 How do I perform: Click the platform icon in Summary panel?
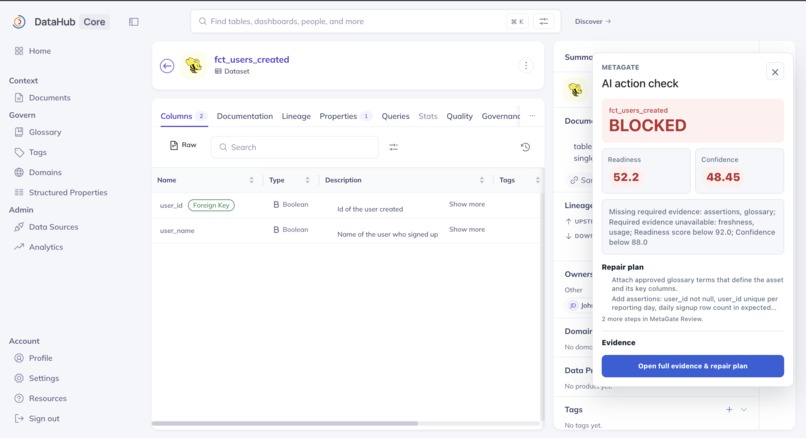[575, 89]
